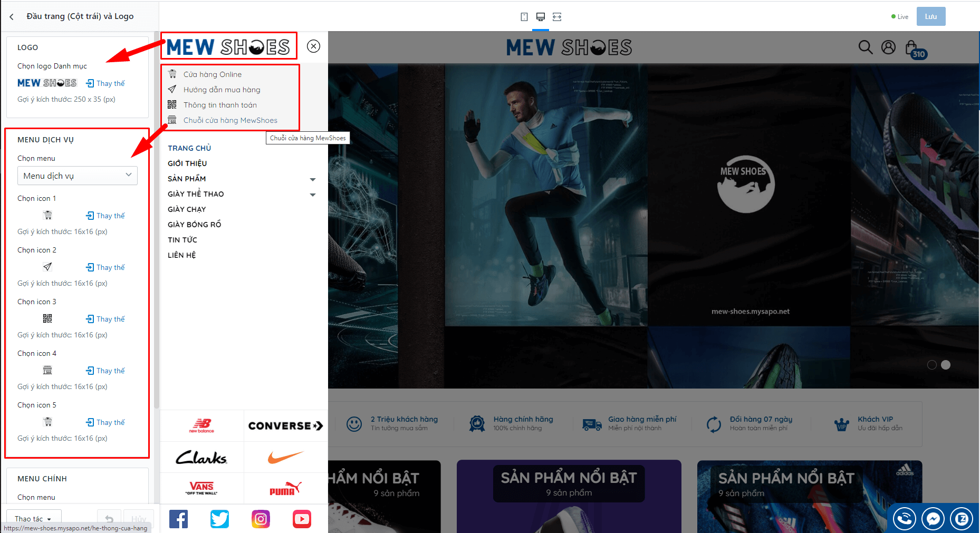The width and height of the screenshot is (980, 533).
Task: Click the Live status indicator
Action: 900,17
